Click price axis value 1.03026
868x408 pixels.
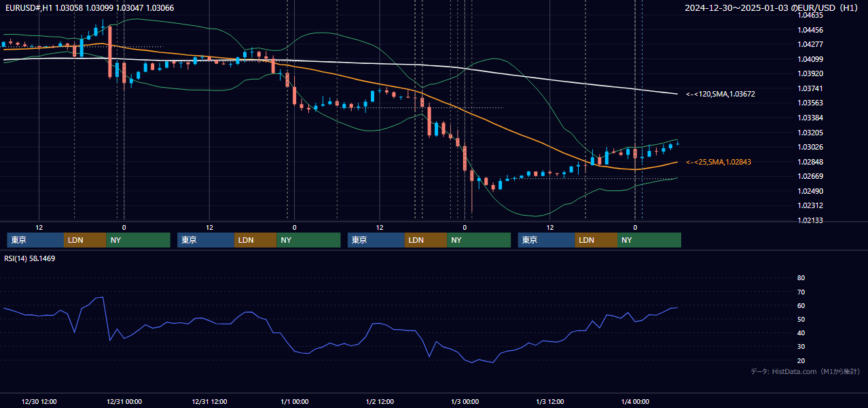(x=810, y=147)
